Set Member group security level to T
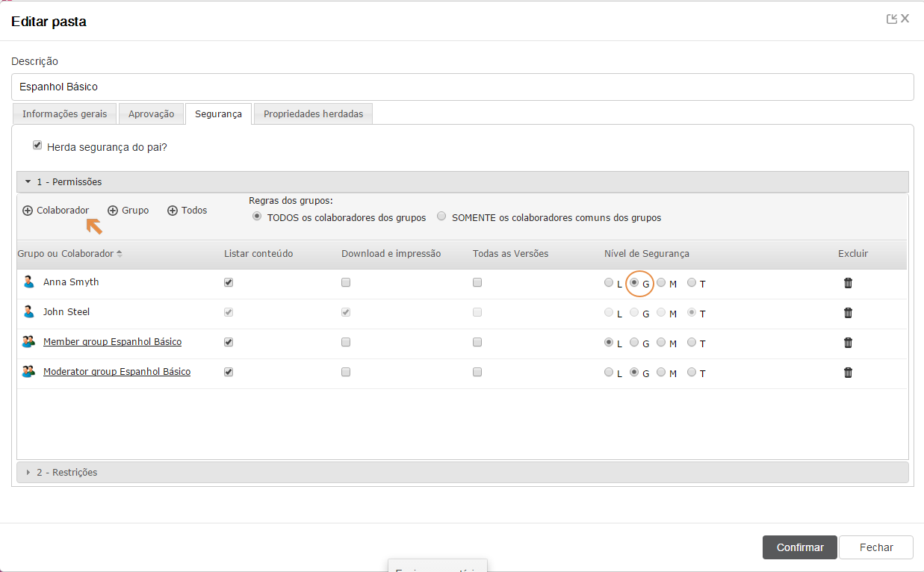The width and height of the screenshot is (924, 572). 692,342
